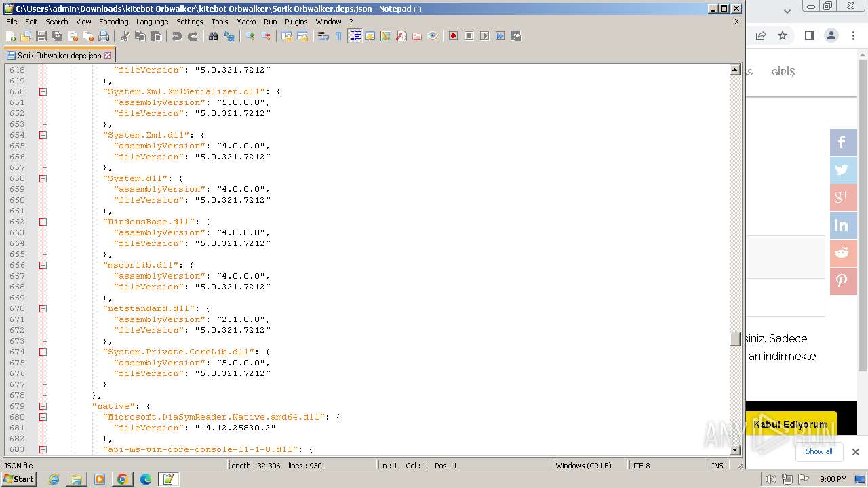Toggle word wrap in the toolbar
The height and width of the screenshot is (488, 868).
click(323, 36)
